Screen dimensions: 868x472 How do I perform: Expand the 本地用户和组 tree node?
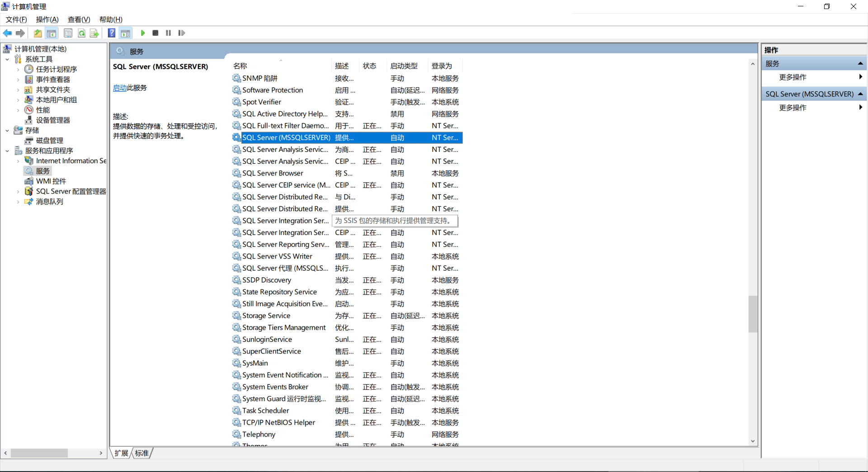tap(18, 100)
